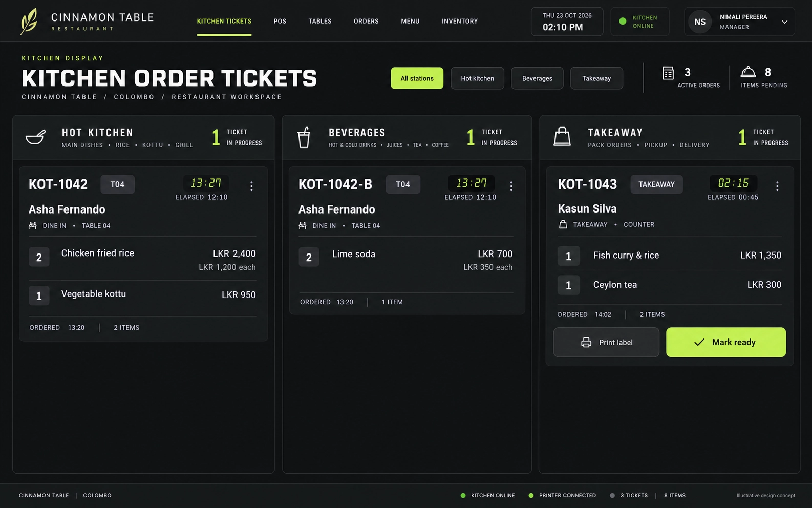Filter tickets by Takeaway station
Image resolution: width=812 pixels, height=508 pixels.
click(x=596, y=78)
